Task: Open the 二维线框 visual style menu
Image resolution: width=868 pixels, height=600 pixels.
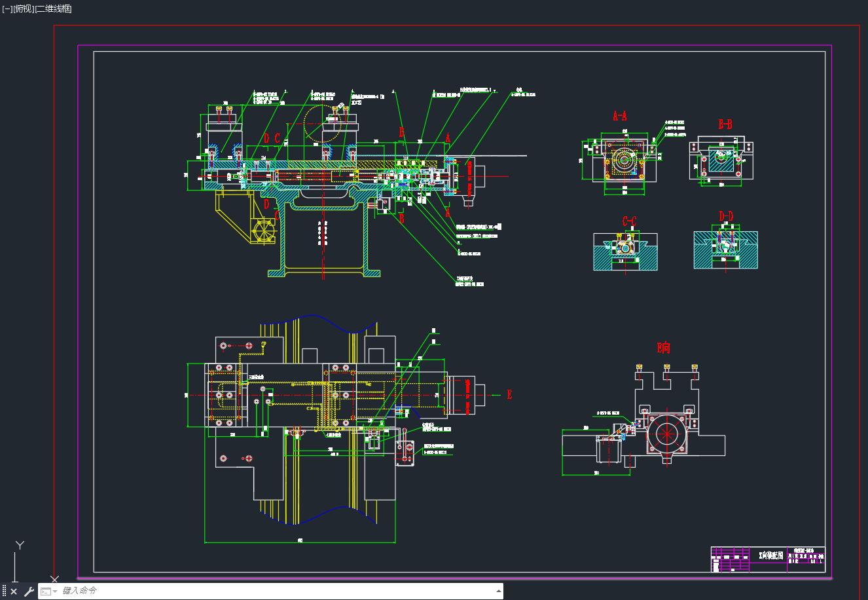Action: (x=53, y=9)
